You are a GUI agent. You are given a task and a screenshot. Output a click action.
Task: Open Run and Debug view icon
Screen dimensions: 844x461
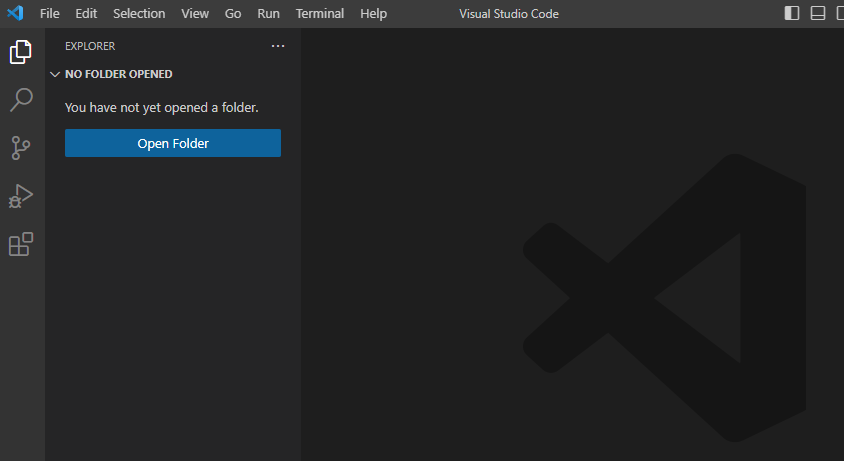21,196
